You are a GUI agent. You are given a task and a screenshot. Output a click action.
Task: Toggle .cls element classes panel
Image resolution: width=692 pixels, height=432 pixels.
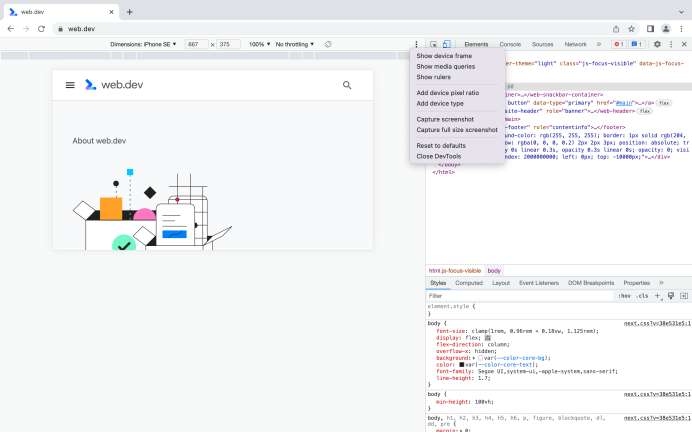643,296
